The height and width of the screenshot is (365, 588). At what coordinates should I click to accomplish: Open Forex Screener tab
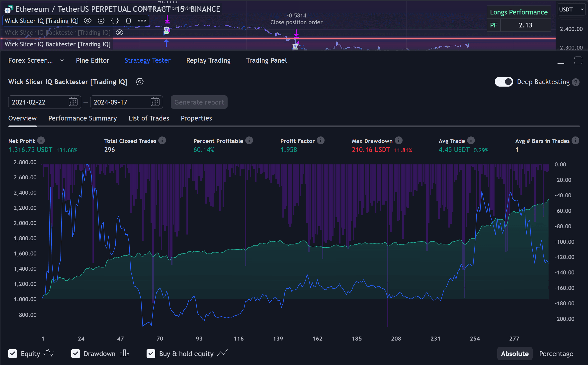tap(30, 60)
